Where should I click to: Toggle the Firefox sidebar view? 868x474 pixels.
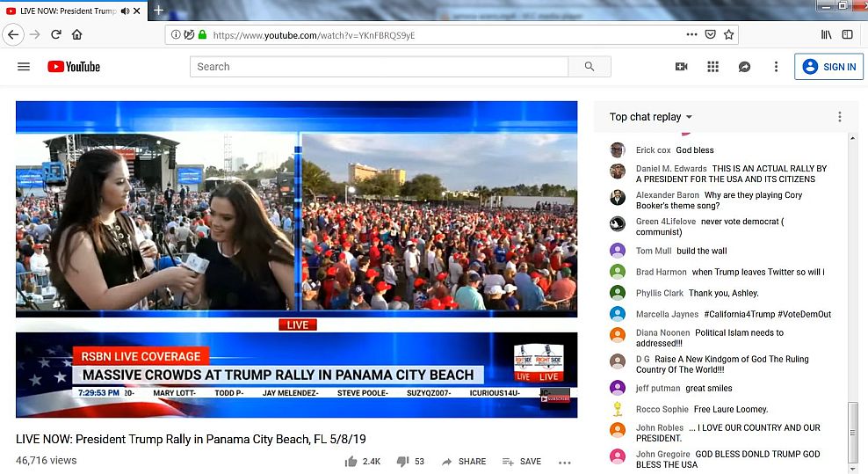point(848,35)
